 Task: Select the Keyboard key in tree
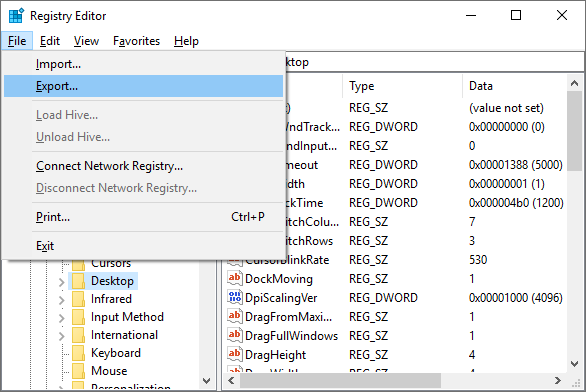[116, 353]
